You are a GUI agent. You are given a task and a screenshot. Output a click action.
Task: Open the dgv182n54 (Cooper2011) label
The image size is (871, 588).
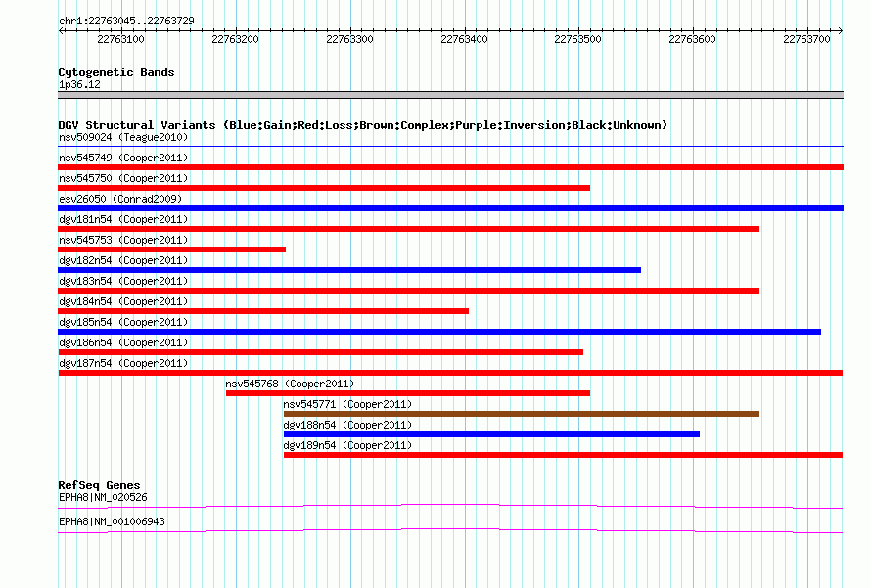pos(123,260)
